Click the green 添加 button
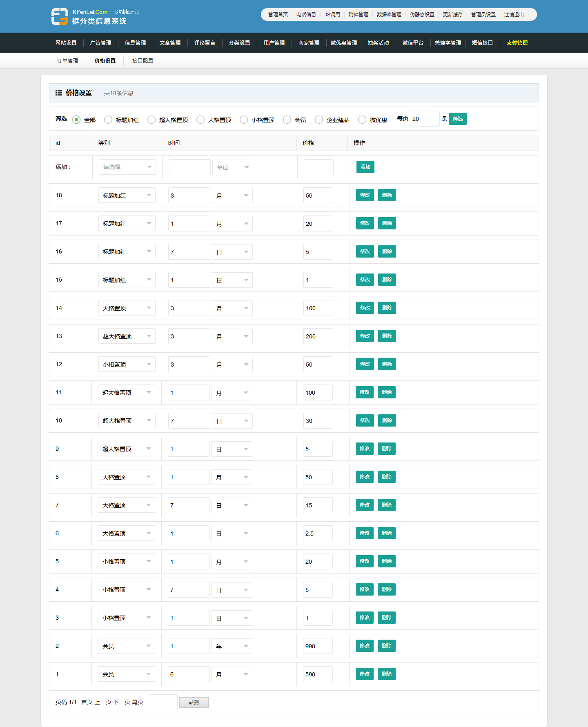Screen dimensions: 588x727 coord(365,167)
